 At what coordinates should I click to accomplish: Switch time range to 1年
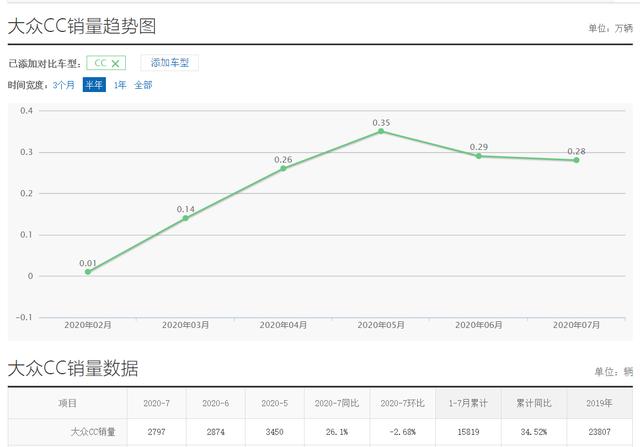[x=120, y=85]
